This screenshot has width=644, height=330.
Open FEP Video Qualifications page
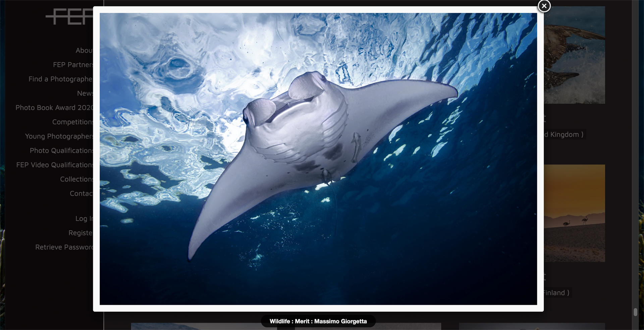coord(55,165)
